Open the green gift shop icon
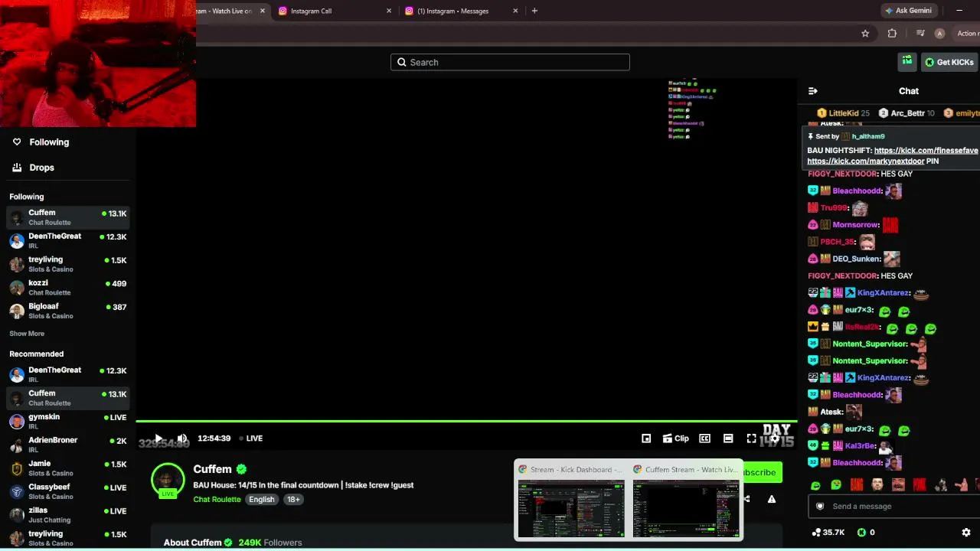Screen dimensions: 980x551 click(907, 61)
